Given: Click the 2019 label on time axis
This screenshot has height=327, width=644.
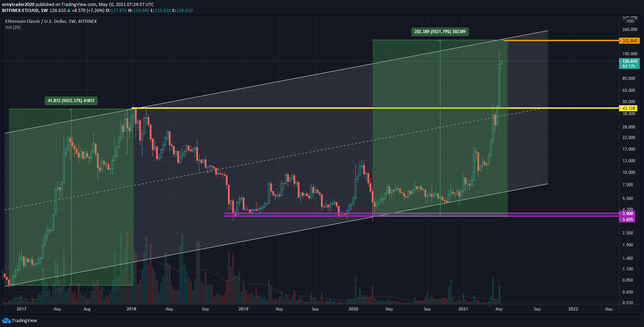Looking at the screenshot, I should (x=243, y=309).
